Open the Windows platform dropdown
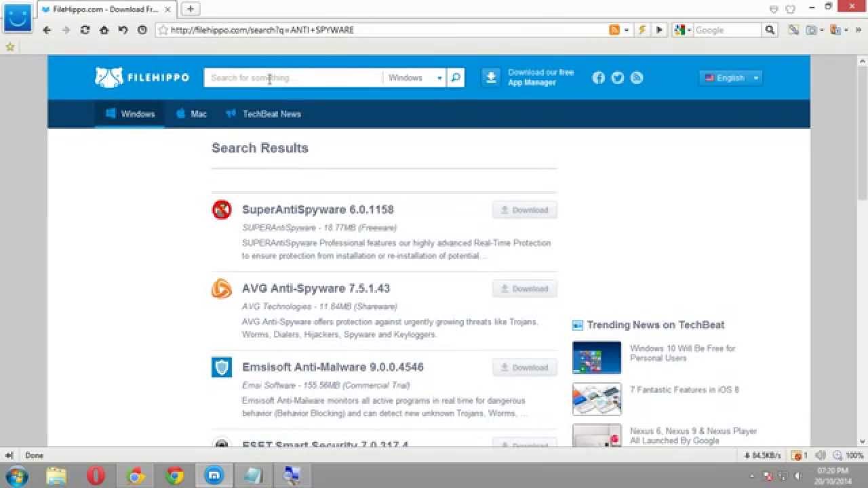Screen dimensions: 868x488 [x=415, y=78]
